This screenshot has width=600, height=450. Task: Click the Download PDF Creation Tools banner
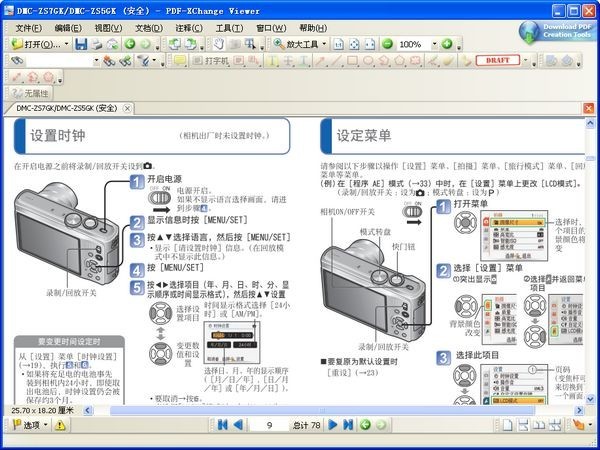tap(557, 31)
